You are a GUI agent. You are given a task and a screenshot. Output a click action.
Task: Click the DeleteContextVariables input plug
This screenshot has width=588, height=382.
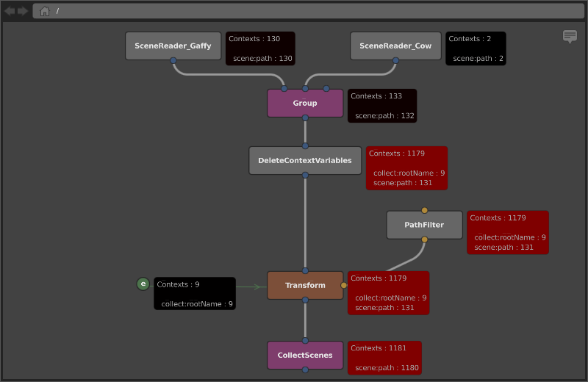pos(305,146)
